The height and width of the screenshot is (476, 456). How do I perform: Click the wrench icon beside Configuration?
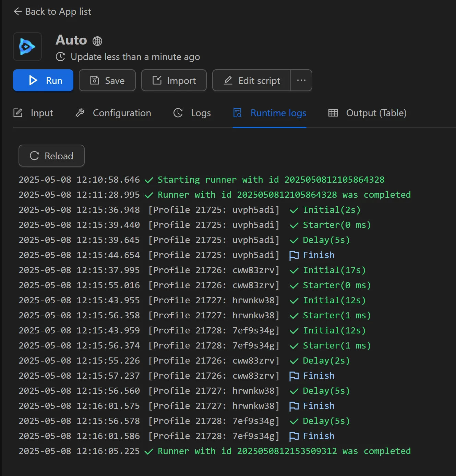pos(80,113)
